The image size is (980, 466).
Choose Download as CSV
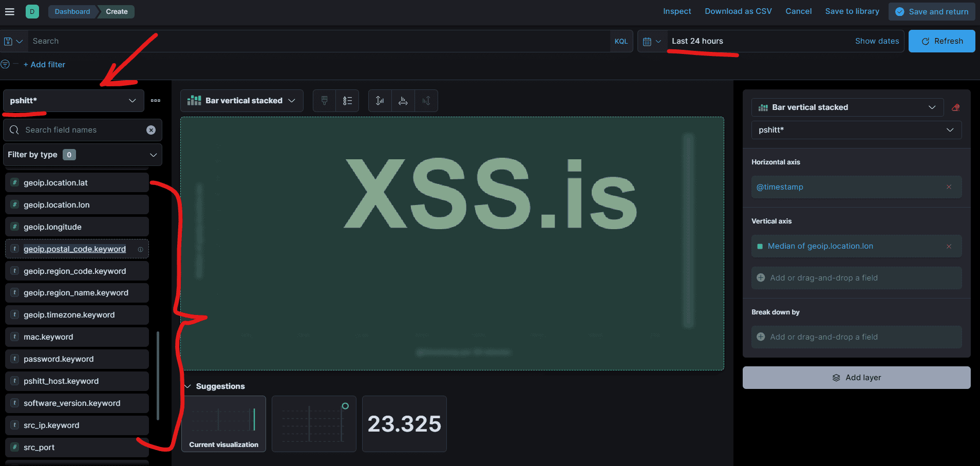coord(738,11)
